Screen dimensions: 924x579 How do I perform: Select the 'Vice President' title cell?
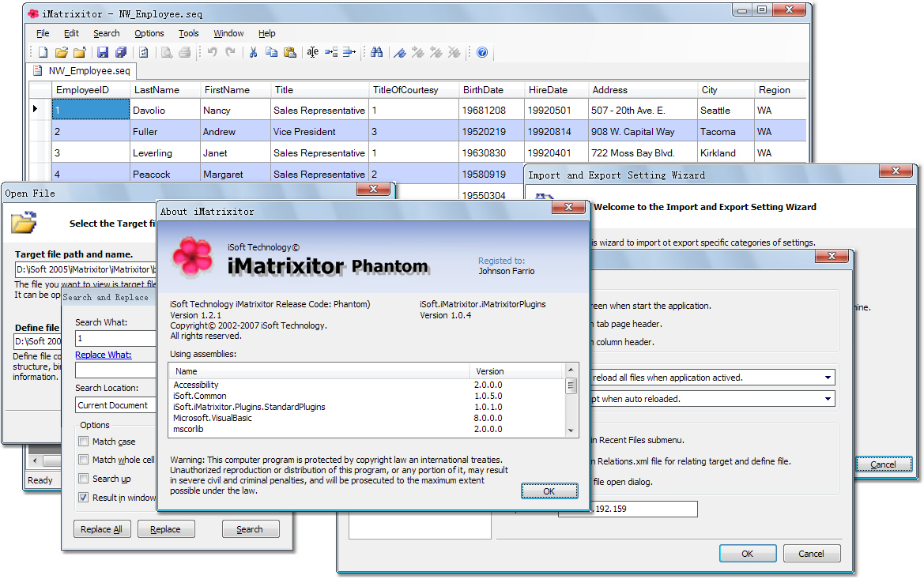pyautogui.click(x=319, y=132)
